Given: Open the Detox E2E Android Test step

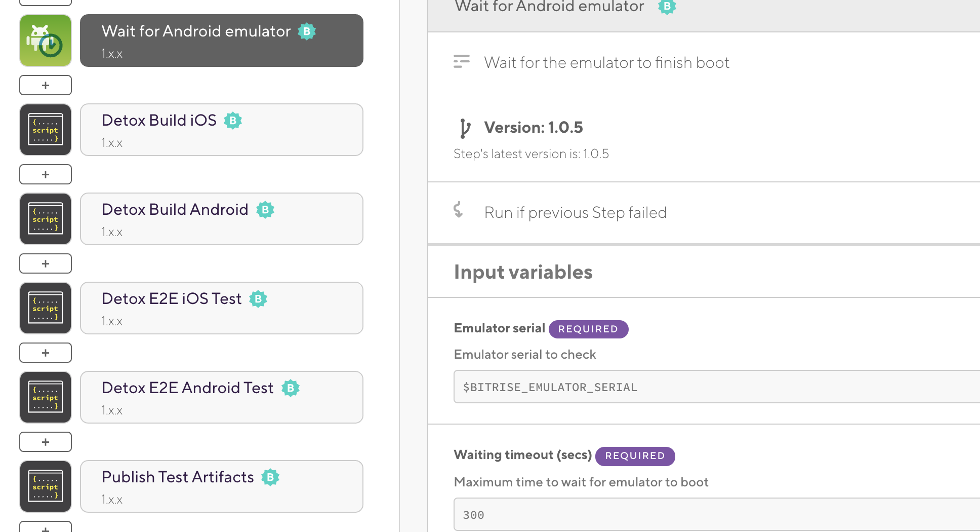Looking at the screenshot, I should 222,397.
